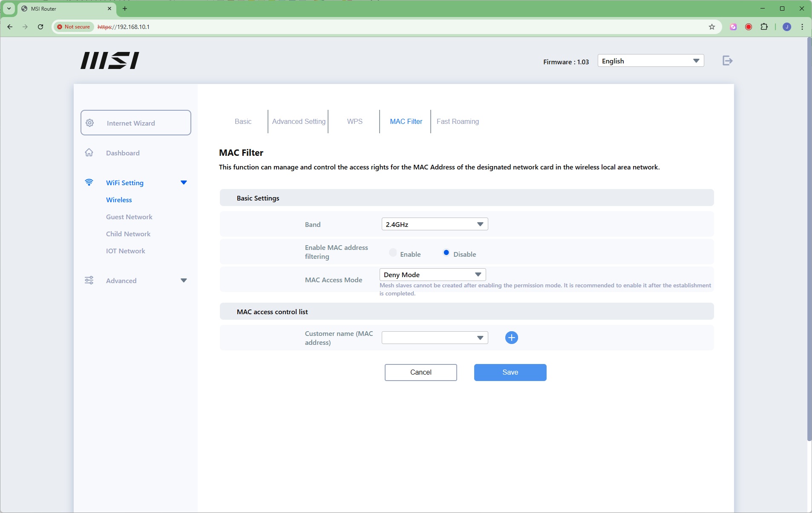This screenshot has height=513, width=812.
Task: Click the blue plus icon to add MAC address
Action: [511, 338]
